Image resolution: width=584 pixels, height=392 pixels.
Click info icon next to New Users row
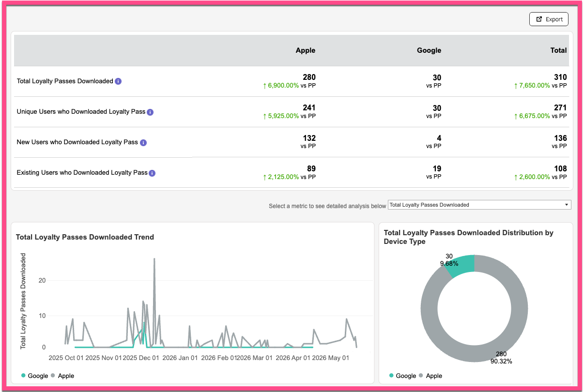pyautogui.click(x=143, y=142)
